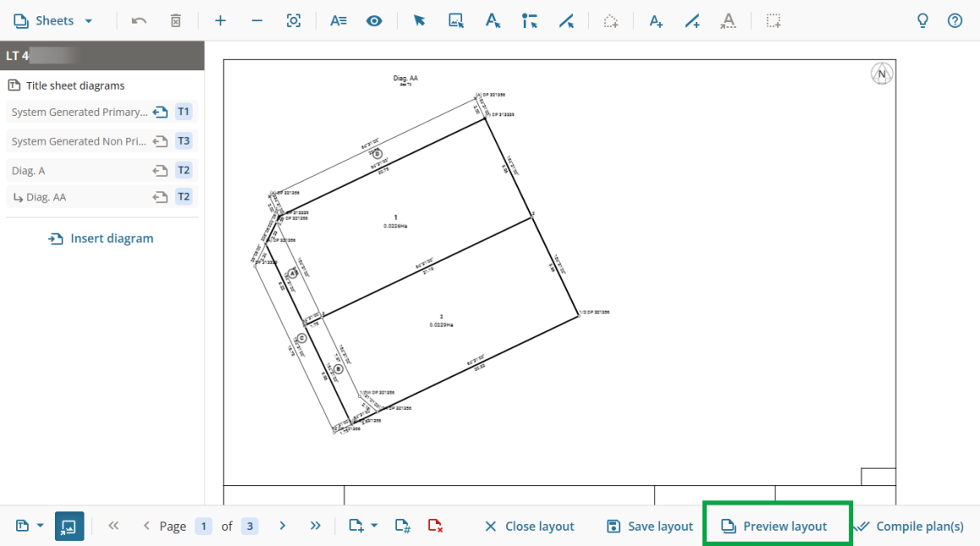Screen dimensions: 980x546
Task: Toggle the eye visibility icon
Action: 374,20
